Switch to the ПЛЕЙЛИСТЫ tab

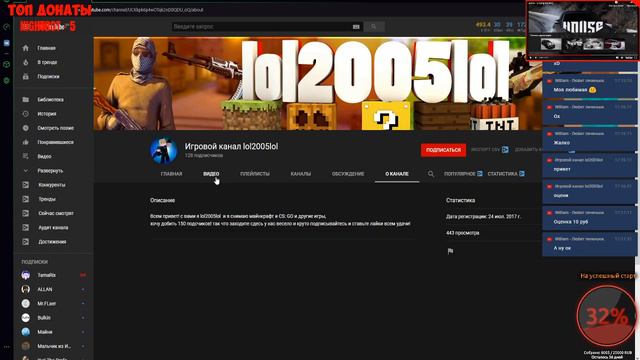[255, 174]
